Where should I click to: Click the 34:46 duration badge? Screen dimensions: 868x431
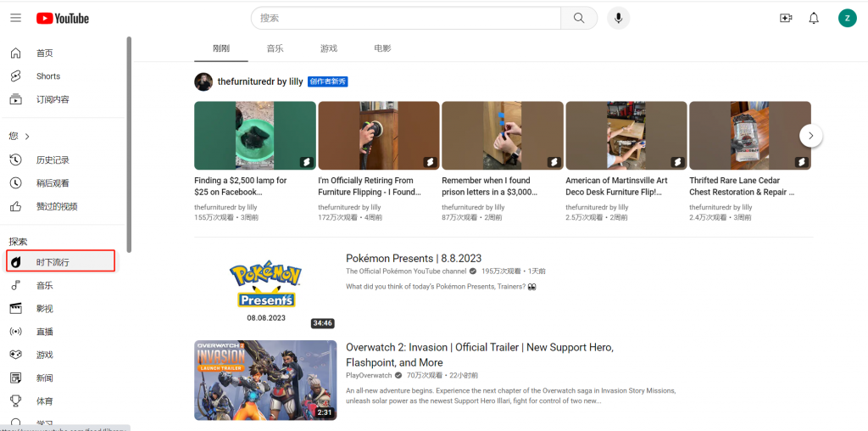pyautogui.click(x=322, y=323)
